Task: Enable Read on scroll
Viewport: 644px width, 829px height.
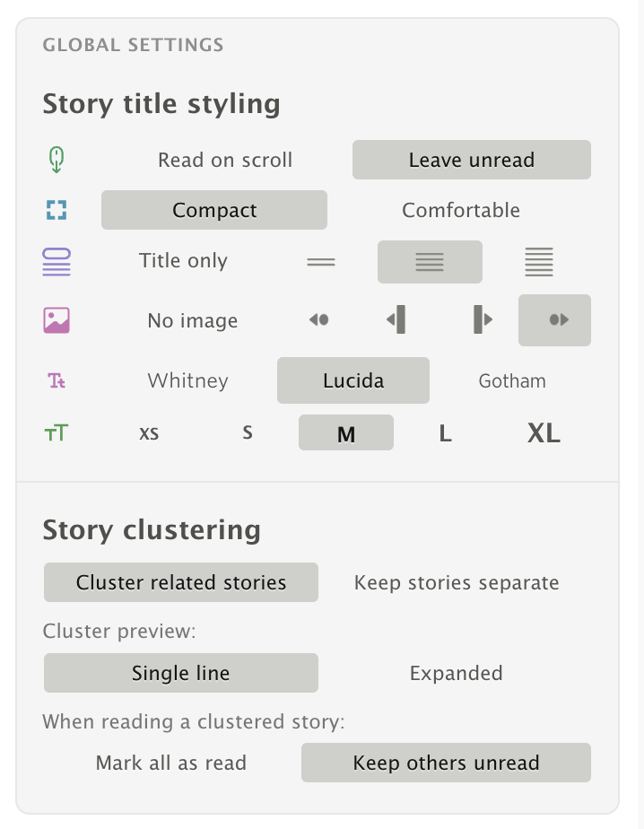Action: [x=224, y=160]
